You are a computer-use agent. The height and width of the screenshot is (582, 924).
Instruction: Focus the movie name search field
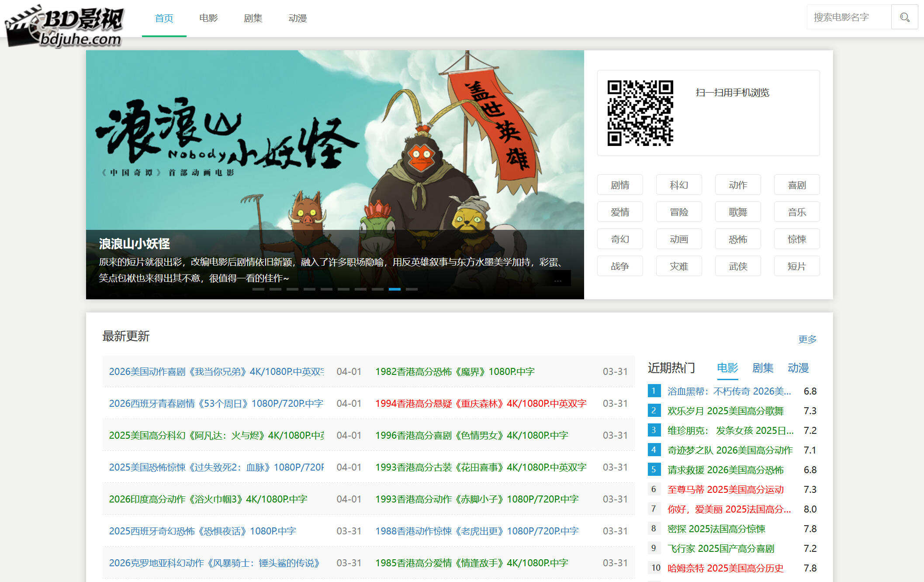(x=848, y=17)
